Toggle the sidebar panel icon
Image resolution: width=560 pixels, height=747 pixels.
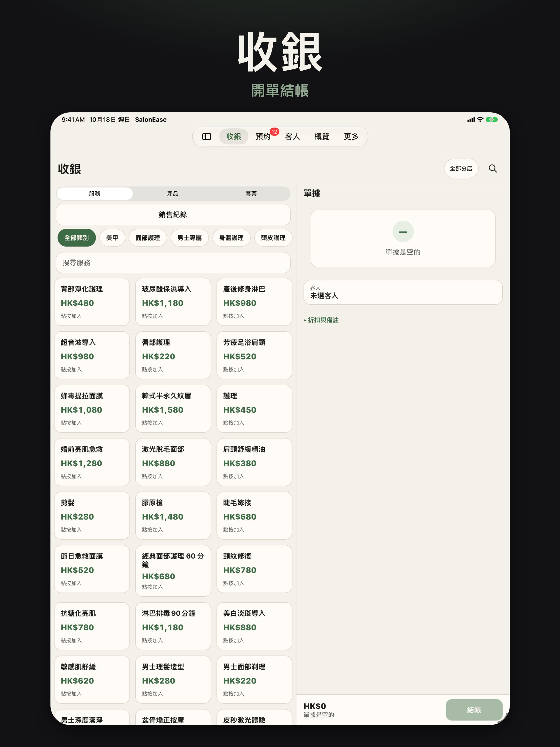pos(206,137)
